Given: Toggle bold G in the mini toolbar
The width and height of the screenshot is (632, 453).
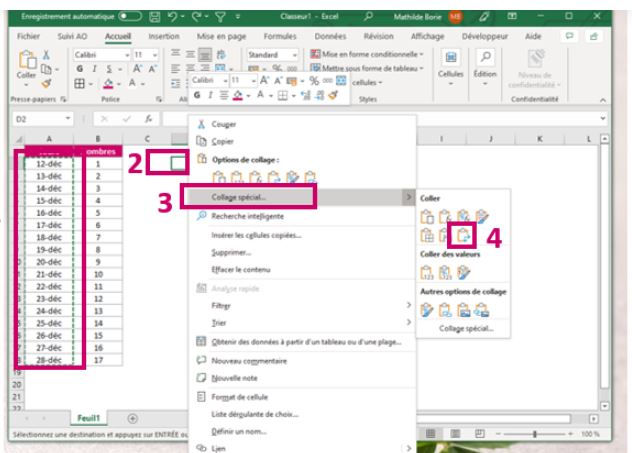Looking at the screenshot, I should click(x=197, y=95).
